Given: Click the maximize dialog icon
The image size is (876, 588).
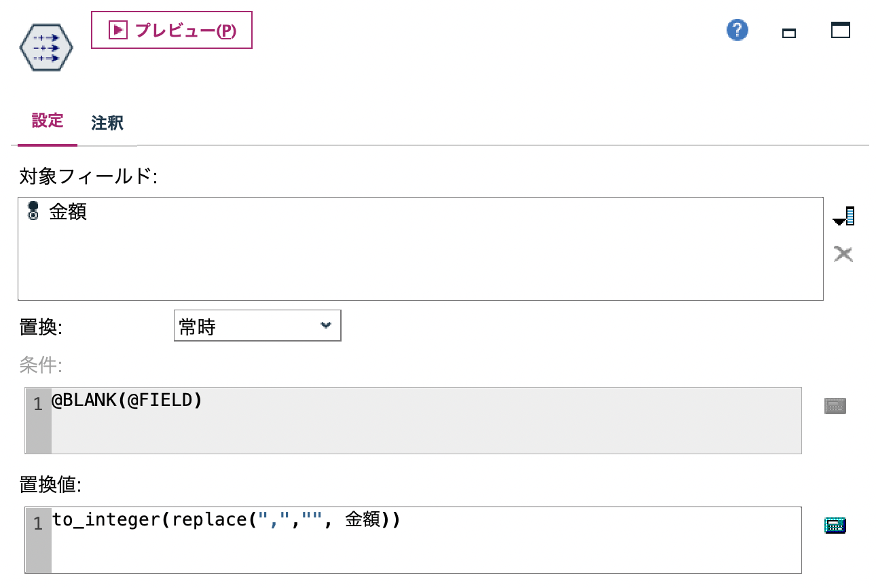Looking at the screenshot, I should 840,30.
